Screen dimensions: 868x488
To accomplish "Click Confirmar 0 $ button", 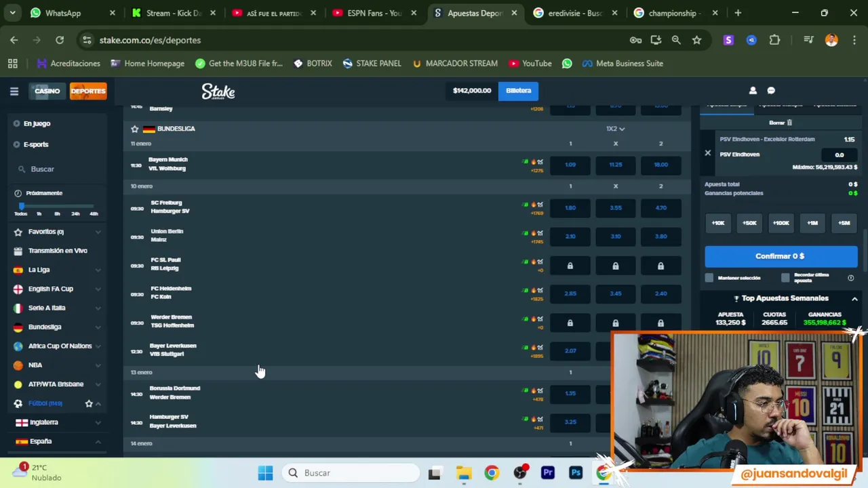I will point(781,256).
